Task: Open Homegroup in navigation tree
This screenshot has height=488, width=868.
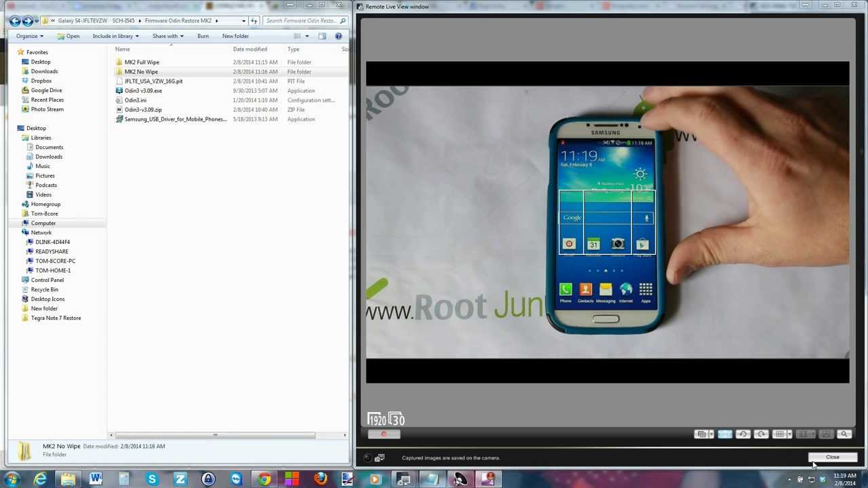Action: (x=45, y=204)
